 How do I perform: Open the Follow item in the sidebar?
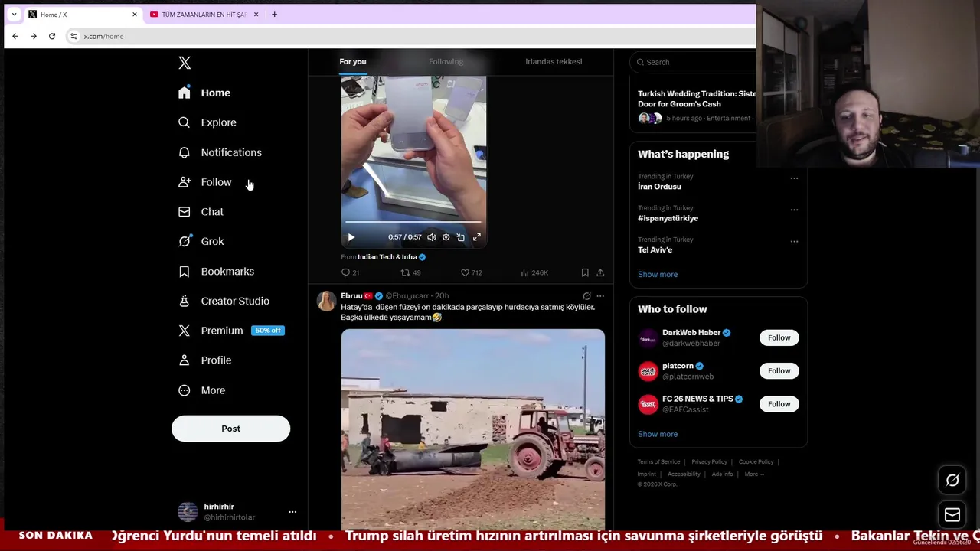click(204, 182)
